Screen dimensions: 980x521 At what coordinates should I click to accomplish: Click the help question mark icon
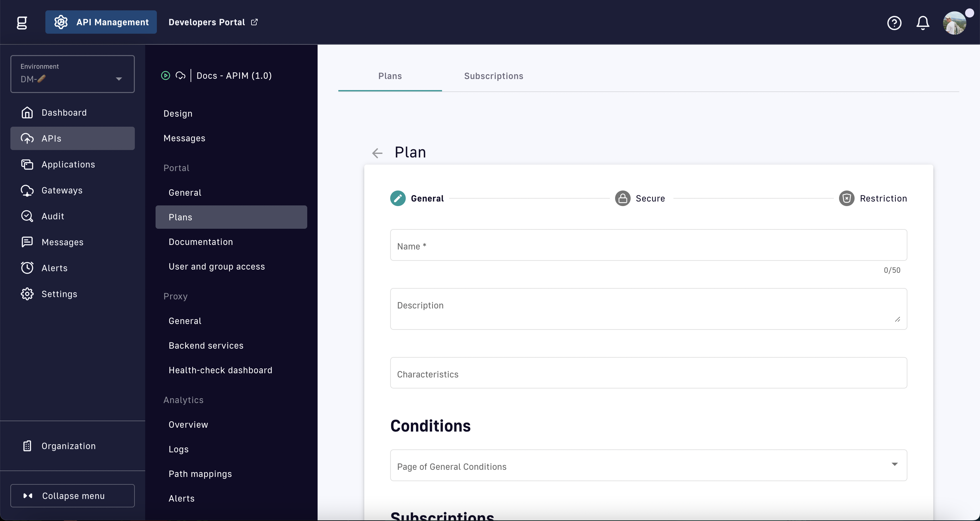[894, 23]
